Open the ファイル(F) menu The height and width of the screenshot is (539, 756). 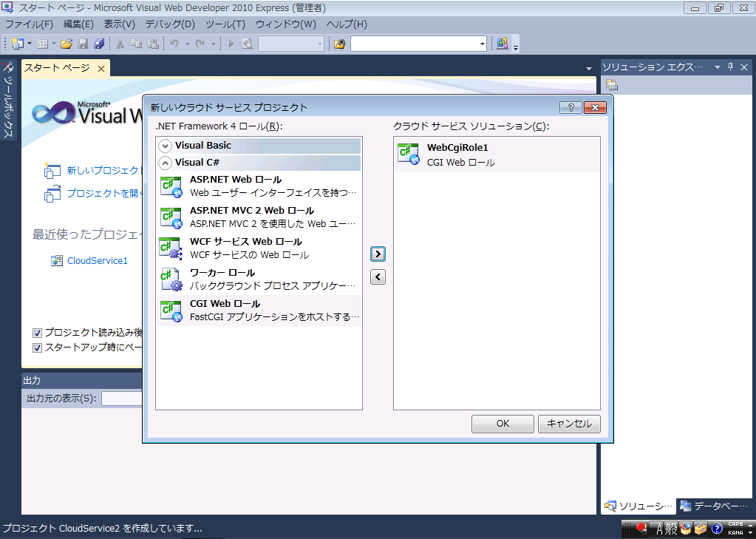tap(29, 24)
